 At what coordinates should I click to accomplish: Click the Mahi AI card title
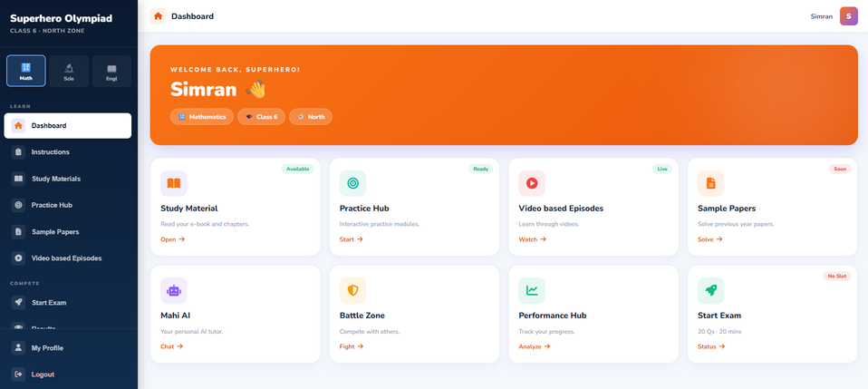tap(176, 316)
